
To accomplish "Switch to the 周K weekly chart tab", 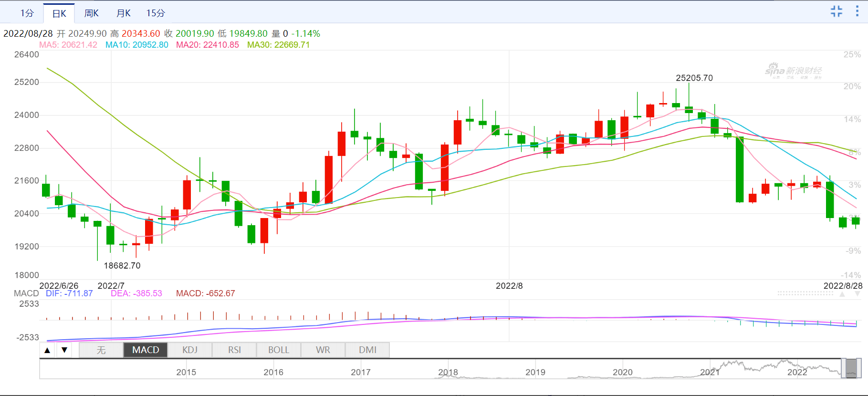I will (91, 13).
